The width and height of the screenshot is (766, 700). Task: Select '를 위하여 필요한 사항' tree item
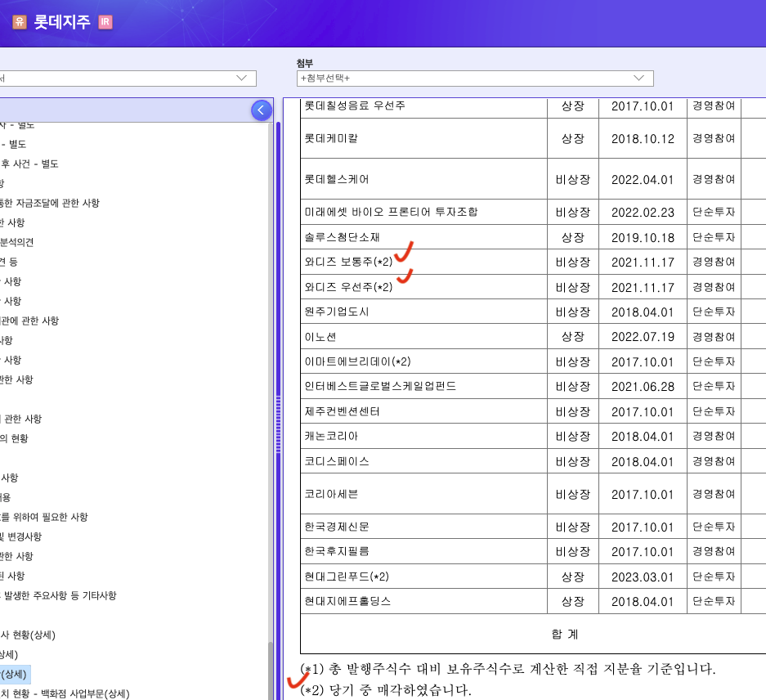44,517
